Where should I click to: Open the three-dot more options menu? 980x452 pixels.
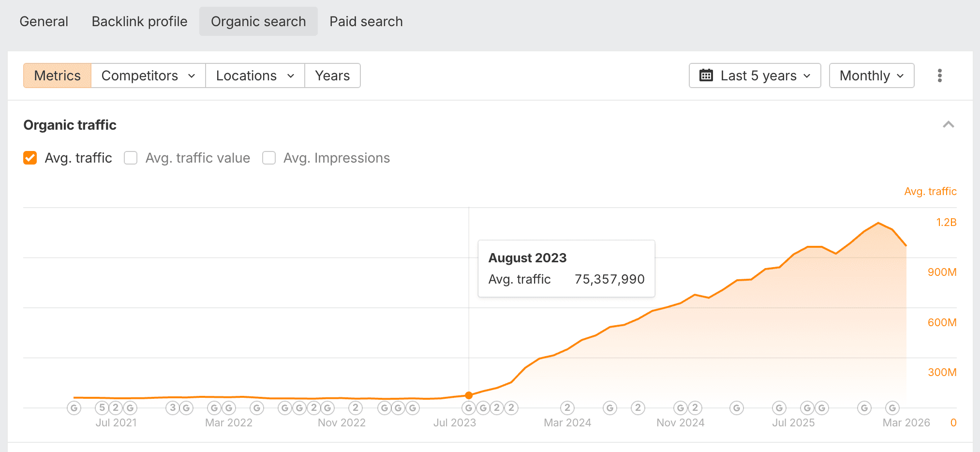click(939, 75)
